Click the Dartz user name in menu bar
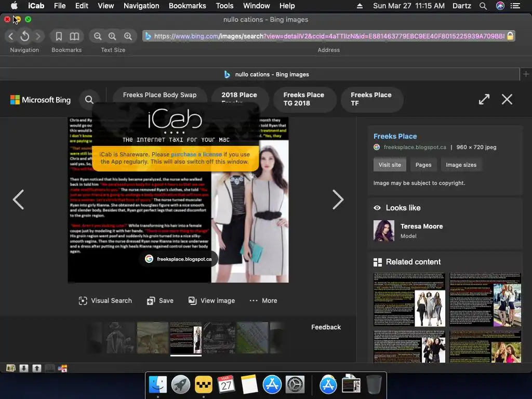 point(462,6)
